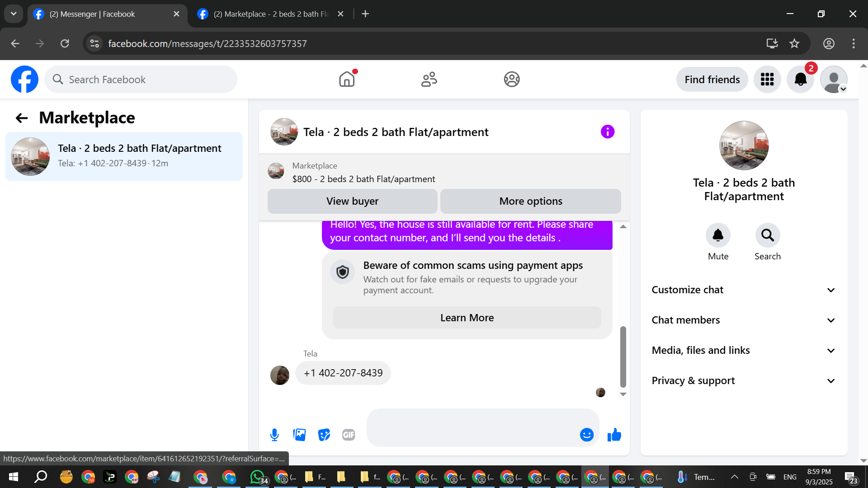Screen dimensions: 868x488
Task: Open the Facebook logo home link
Action: pos(24,80)
